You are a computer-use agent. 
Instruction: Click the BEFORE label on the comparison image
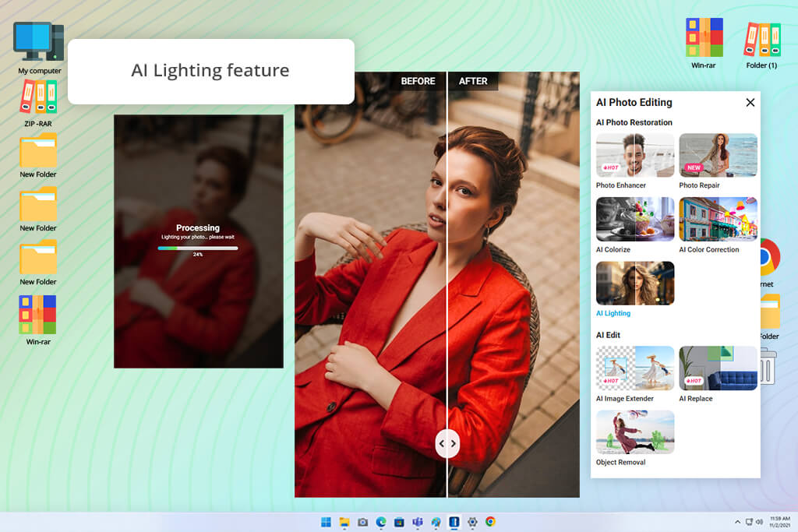(x=418, y=81)
